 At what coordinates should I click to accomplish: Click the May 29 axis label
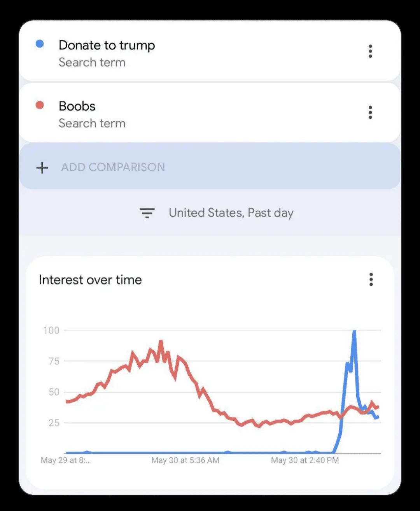pyautogui.click(x=66, y=460)
